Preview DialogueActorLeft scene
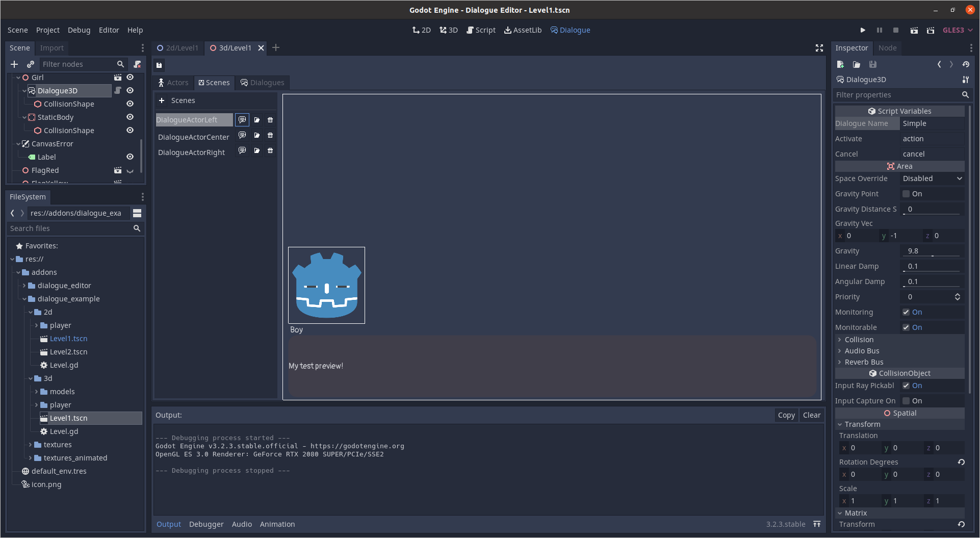The image size is (980, 538). pyautogui.click(x=242, y=120)
